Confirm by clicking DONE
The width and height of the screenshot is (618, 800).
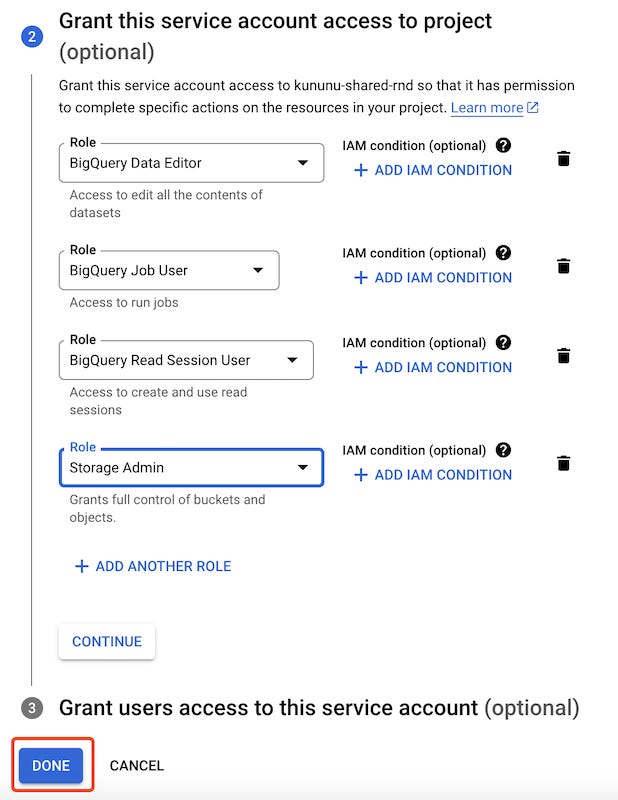coord(51,765)
